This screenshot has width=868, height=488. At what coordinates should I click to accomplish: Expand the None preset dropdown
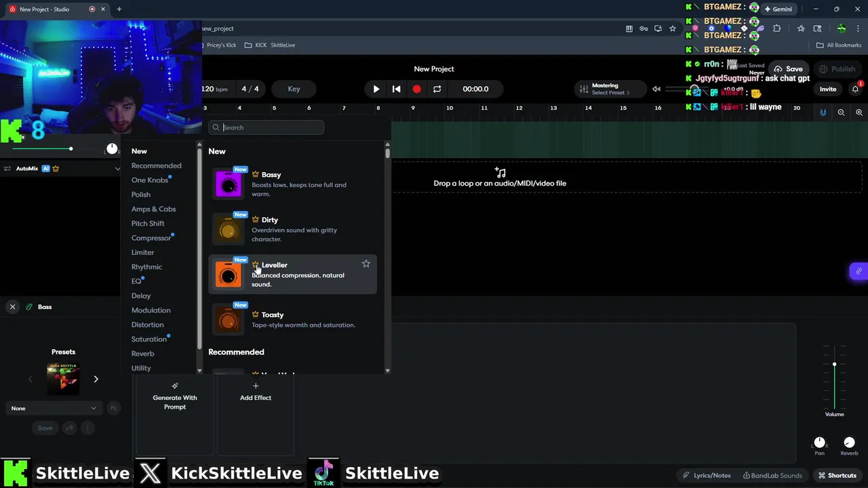pyautogui.click(x=54, y=408)
